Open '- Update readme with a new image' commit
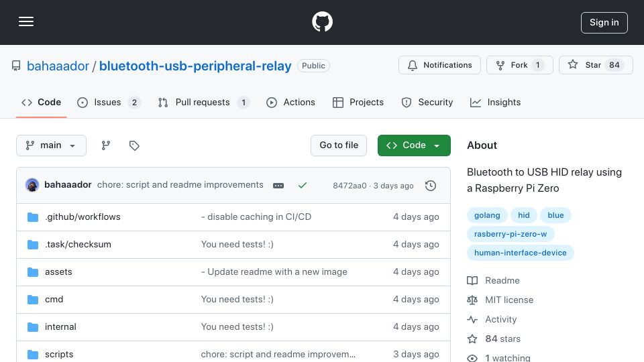 click(x=274, y=271)
